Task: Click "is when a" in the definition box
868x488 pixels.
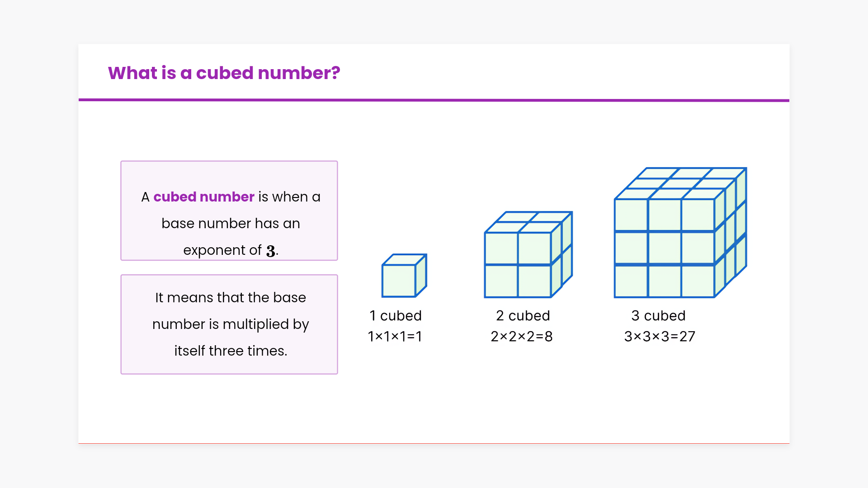Action: click(289, 197)
